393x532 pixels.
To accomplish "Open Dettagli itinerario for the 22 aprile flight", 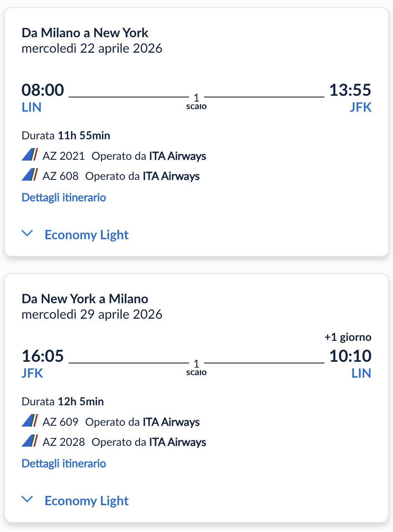I will tap(64, 197).
